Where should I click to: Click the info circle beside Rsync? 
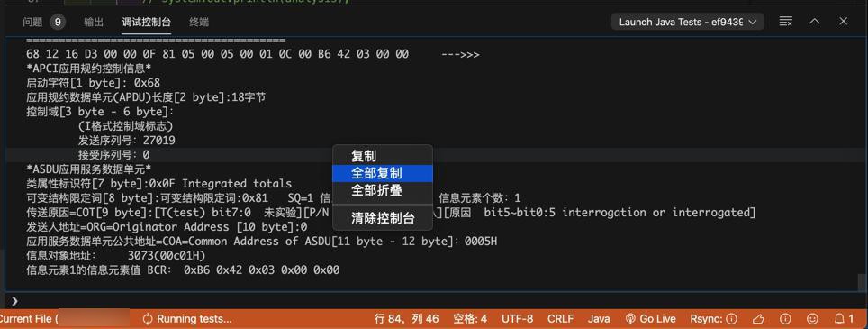(731, 319)
